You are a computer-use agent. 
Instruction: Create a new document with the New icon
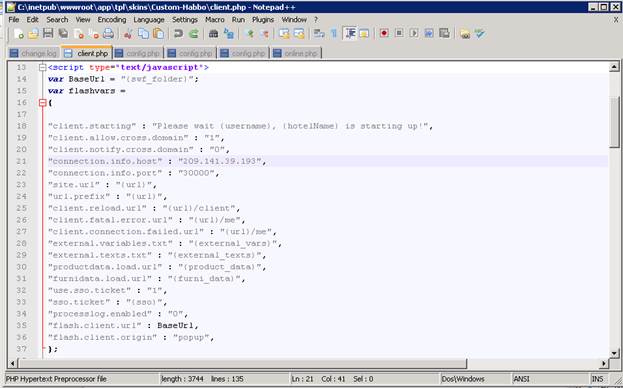click(x=18, y=34)
